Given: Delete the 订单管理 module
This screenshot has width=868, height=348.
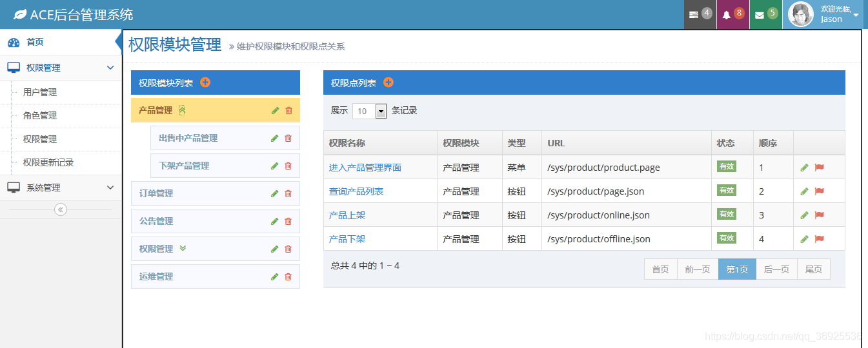Looking at the screenshot, I should (288, 193).
